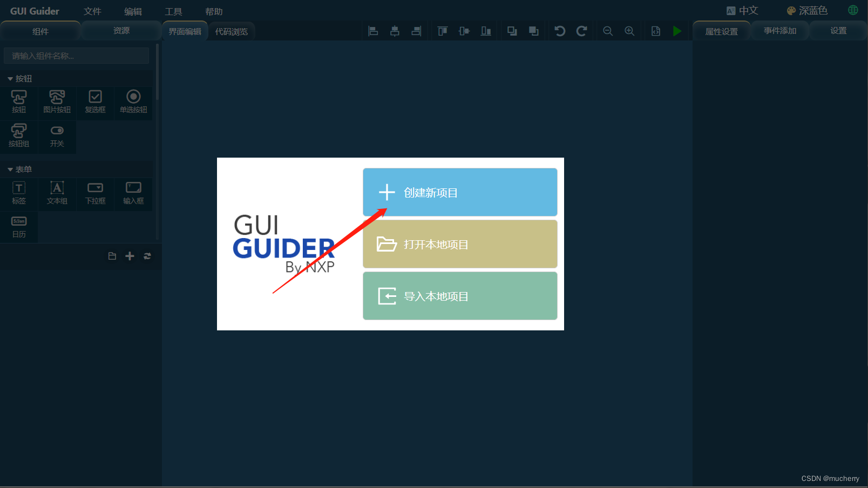Screen dimensions: 868x488
Task: Switch to the 界面编辑 tab
Action: 185,31
